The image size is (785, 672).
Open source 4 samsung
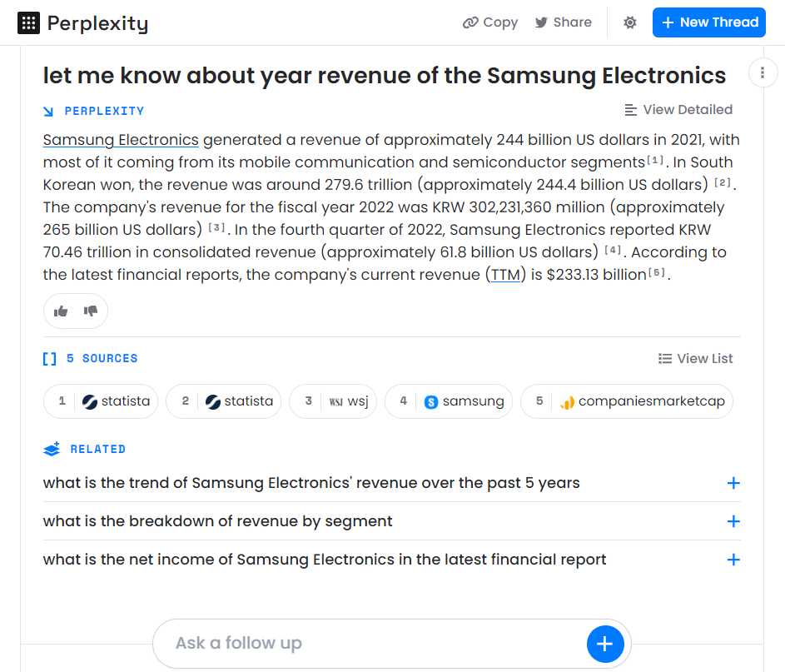(449, 401)
